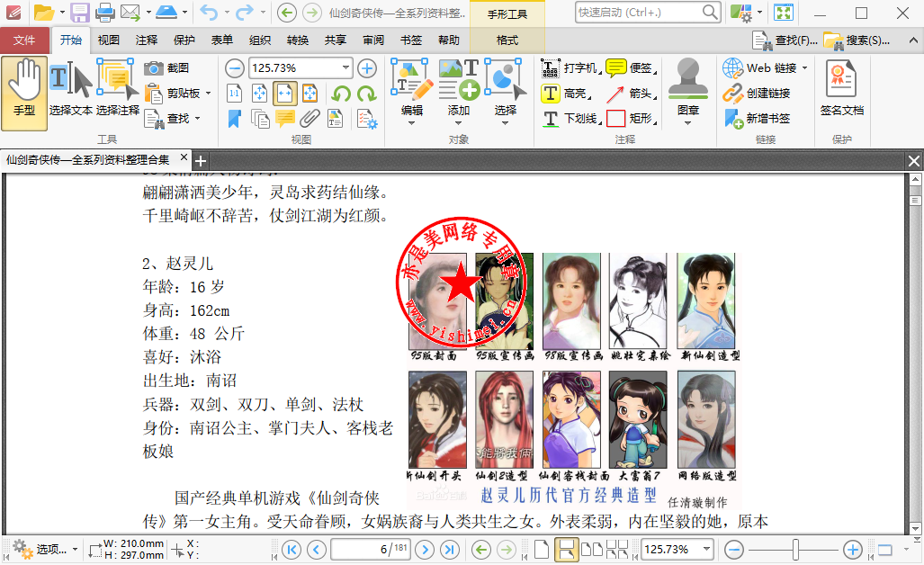Click the save document icon in the title bar

pos(79,13)
